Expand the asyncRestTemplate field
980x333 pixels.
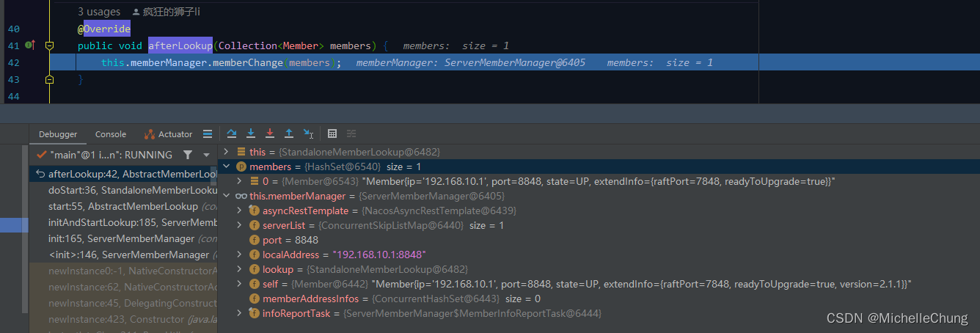point(240,211)
